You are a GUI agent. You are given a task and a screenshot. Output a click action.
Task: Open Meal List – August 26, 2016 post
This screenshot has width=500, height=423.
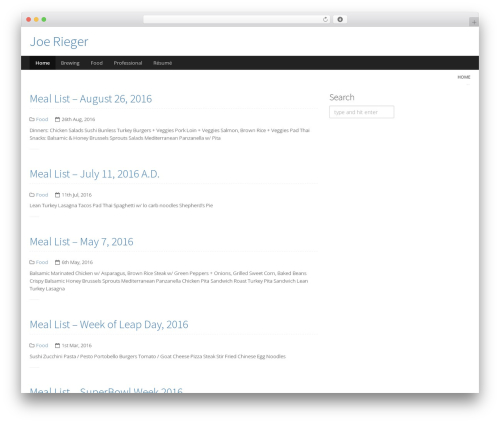[91, 99]
